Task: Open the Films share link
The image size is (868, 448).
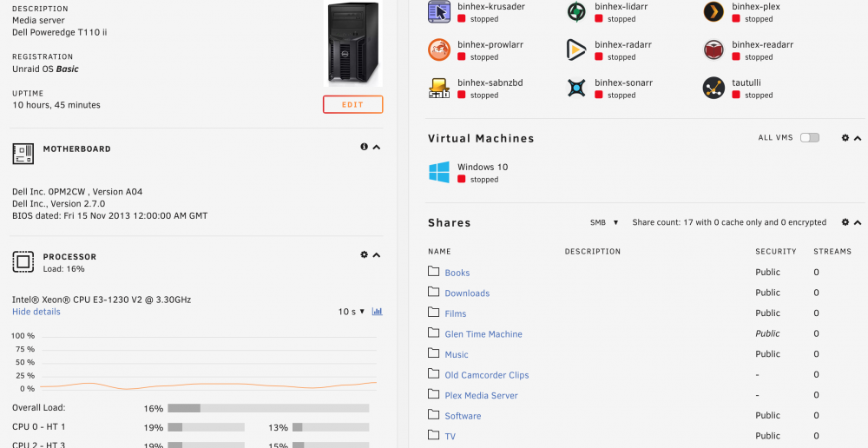Action: (x=456, y=314)
